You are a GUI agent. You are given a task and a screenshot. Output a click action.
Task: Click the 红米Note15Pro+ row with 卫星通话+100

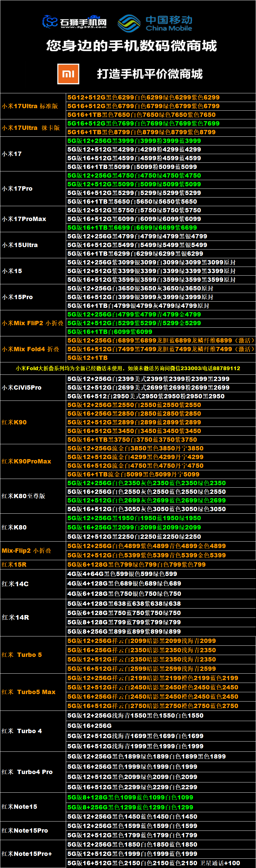coord(154,863)
